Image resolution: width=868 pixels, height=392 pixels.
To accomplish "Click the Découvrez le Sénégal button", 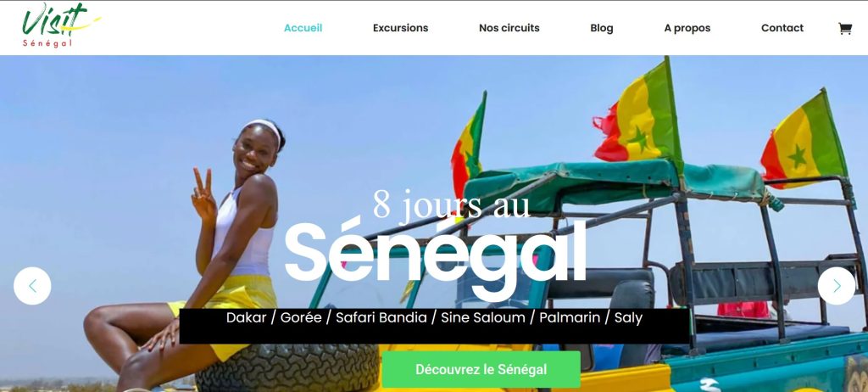I will [481, 369].
